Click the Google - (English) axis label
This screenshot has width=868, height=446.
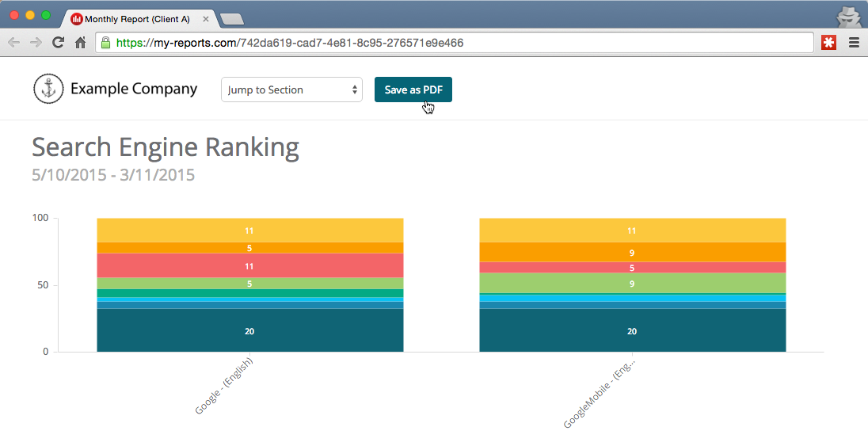click(x=224, y=386)
